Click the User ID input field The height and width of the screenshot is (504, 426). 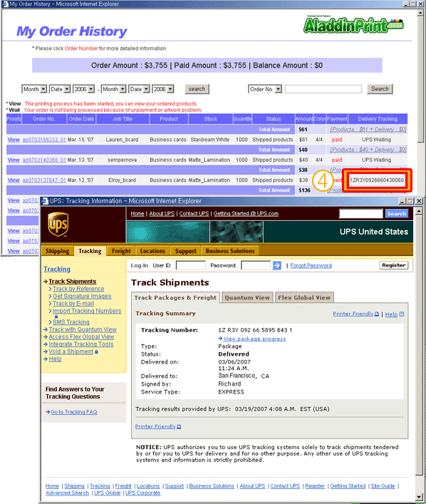pos(191,265)
